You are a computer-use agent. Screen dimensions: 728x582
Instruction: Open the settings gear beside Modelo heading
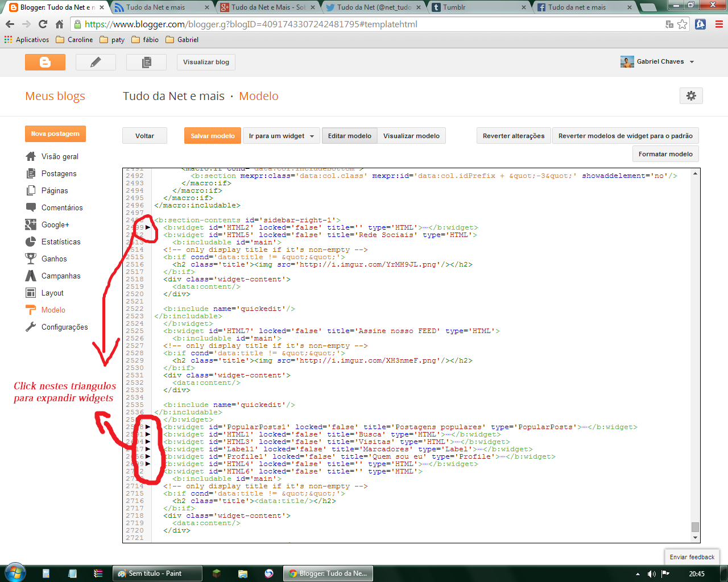pos(691,95)
